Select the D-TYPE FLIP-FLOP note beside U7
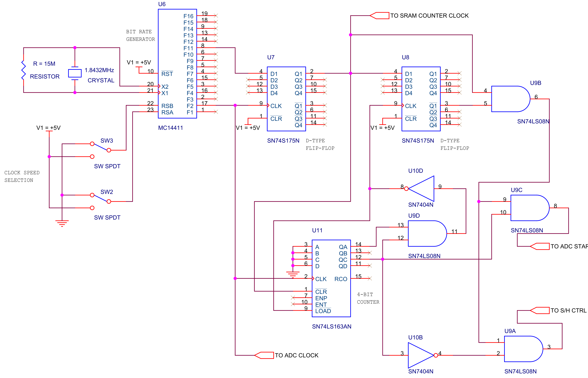588x378 pixels. click(320, 144)
